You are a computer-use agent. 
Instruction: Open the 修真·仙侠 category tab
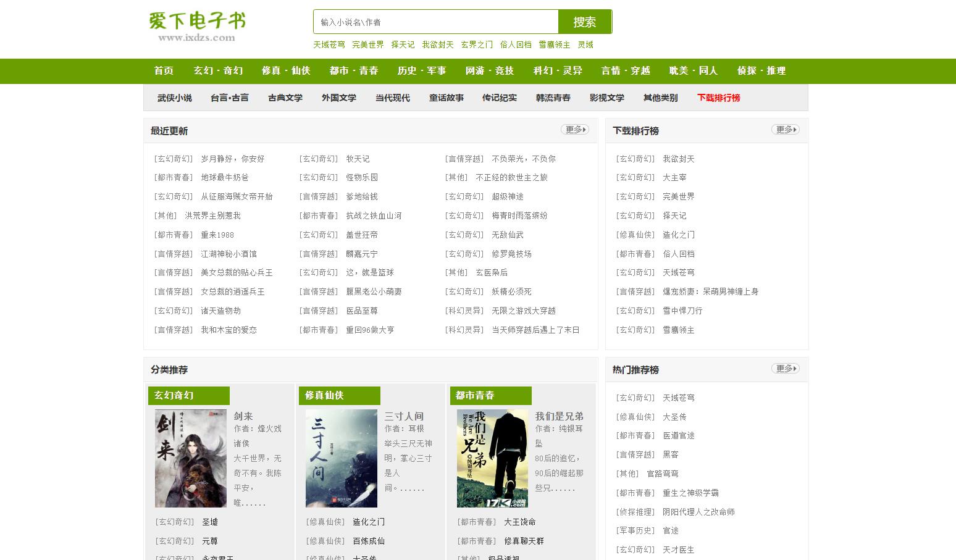285,71
